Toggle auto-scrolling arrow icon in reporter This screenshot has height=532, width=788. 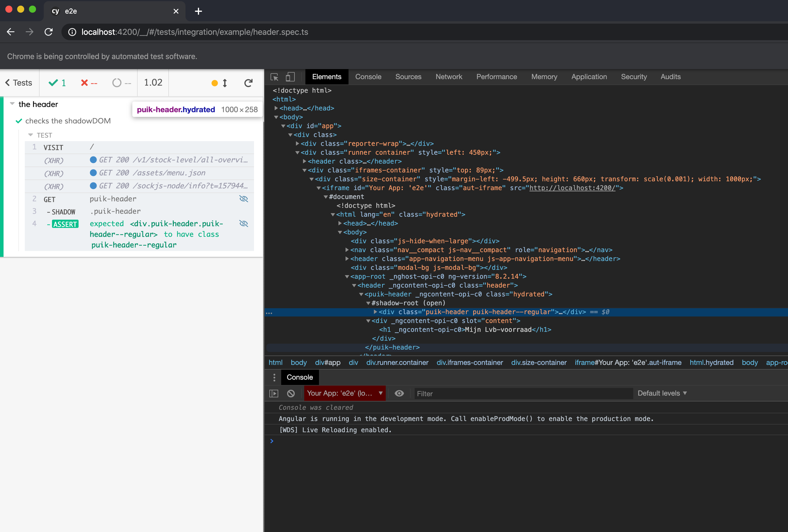click(224, 83)
